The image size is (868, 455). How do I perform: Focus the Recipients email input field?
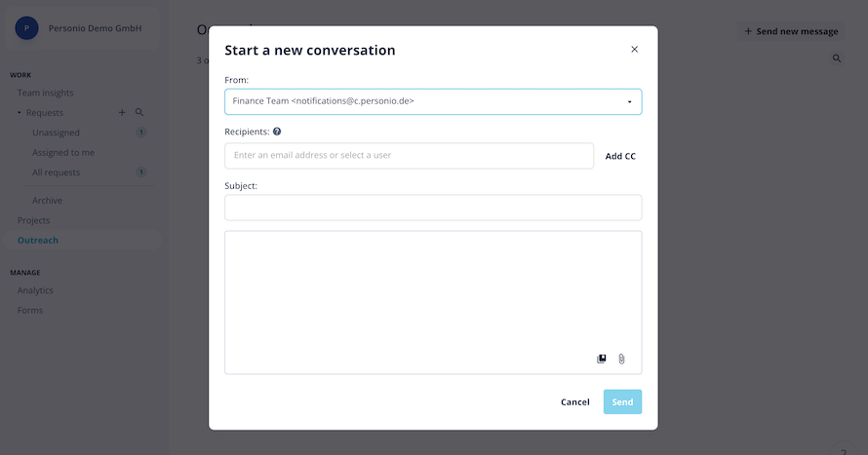click(409, 156)
